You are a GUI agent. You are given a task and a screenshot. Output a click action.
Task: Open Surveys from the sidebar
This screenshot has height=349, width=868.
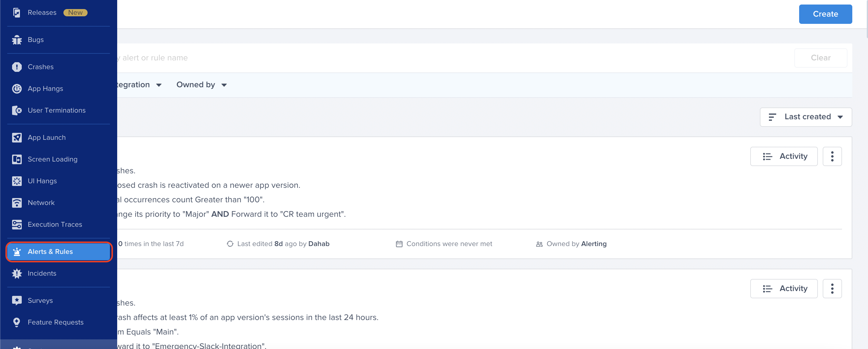pos(40,300)
